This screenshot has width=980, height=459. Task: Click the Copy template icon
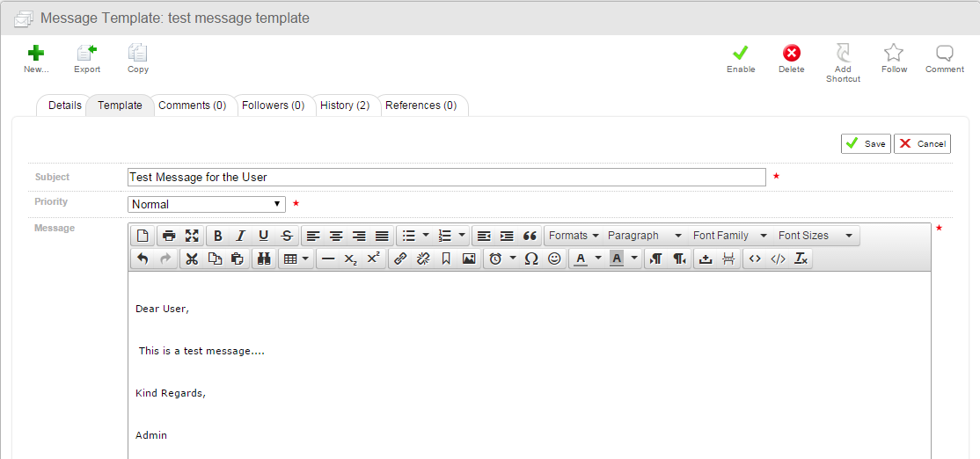tap(137, 54)
